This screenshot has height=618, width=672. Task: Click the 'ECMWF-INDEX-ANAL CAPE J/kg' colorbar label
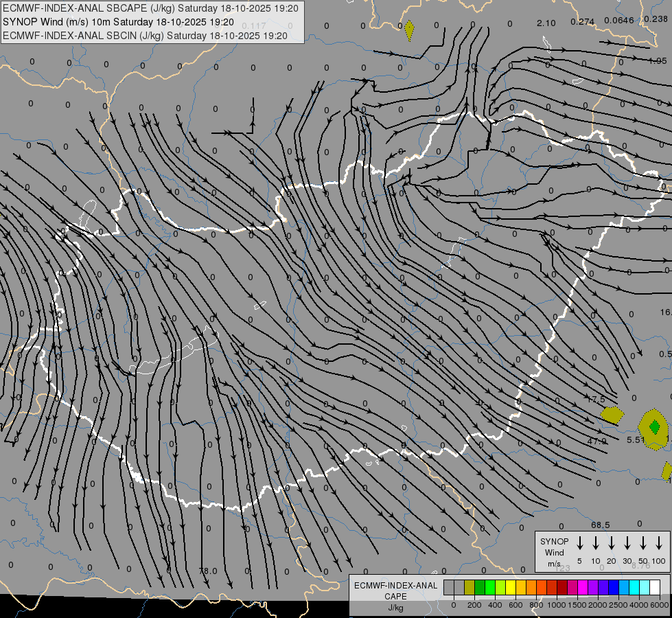coord(395,597)
